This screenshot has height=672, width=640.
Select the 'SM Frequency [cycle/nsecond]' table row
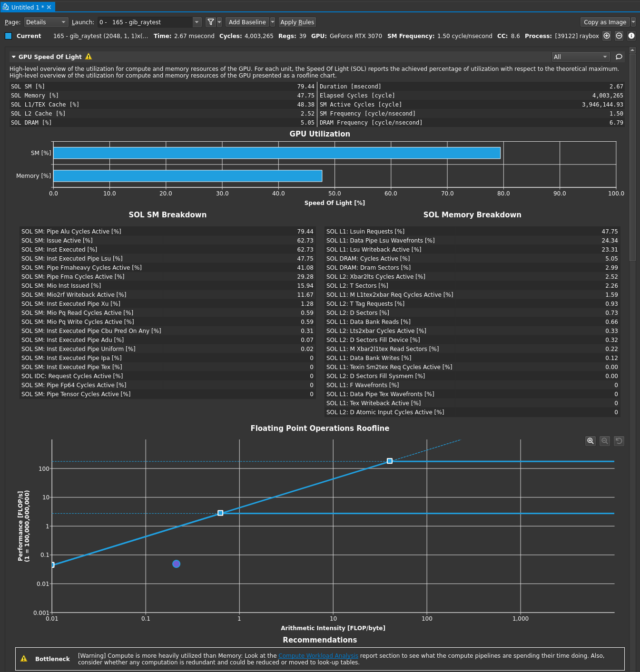(471, 114)
